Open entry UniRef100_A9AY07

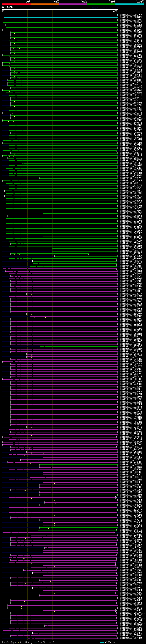131,259
